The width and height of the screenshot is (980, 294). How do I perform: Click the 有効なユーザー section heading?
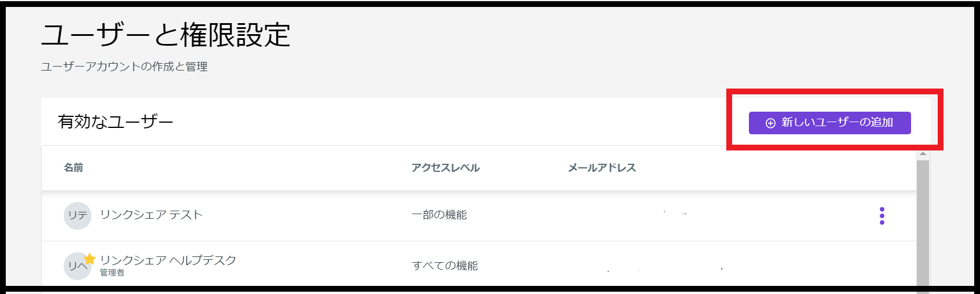pos(115,122)
